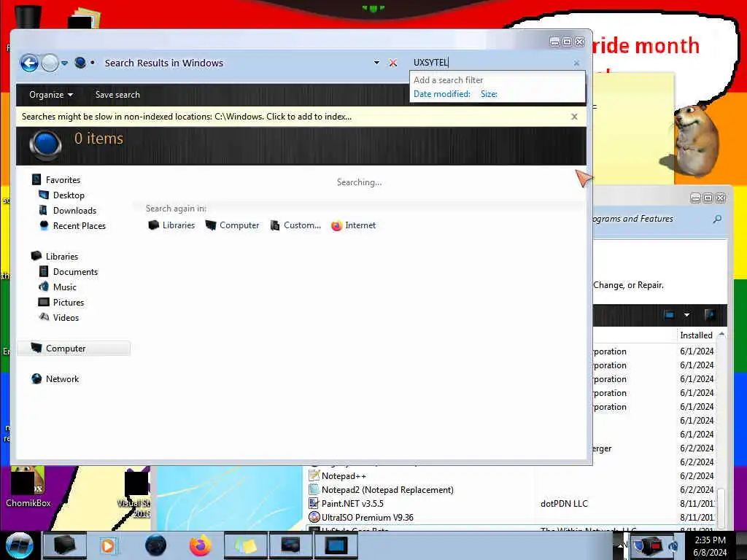This screenshot has height=560, width=747.
Task: Click the Firefox icon beside Internet
Action: [x=336, y=225]
